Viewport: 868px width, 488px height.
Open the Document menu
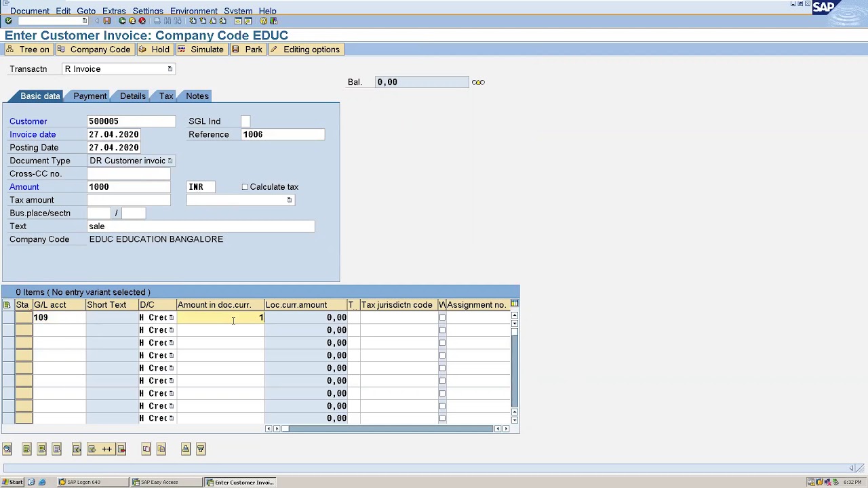click(30, 11)
